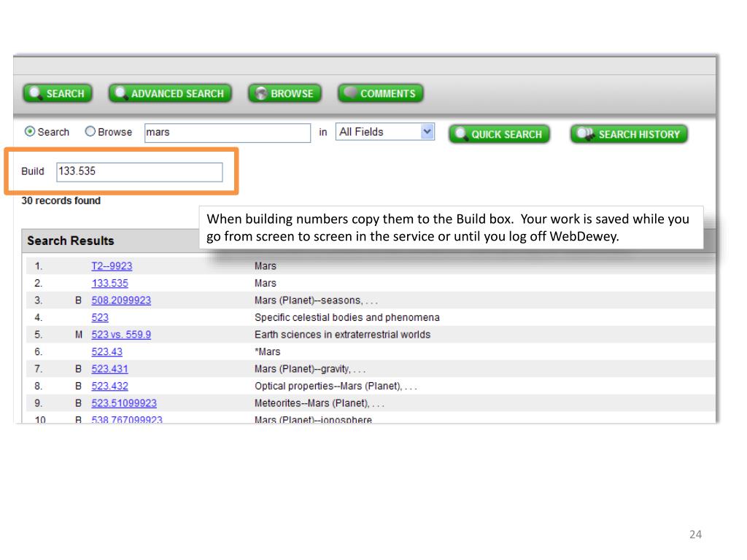
Task: Focus the search term field containing mars
Action: point(228,133)
